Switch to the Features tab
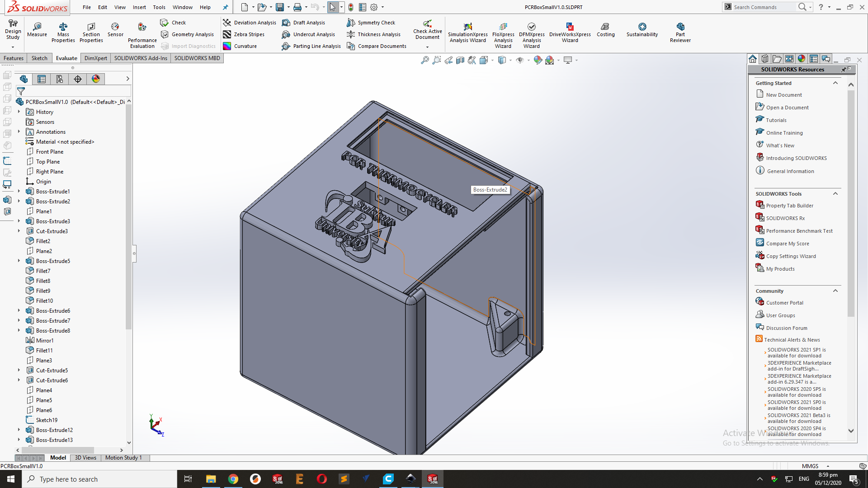Image resolution: width=868 pixels, height=488 pixels. pos(14,58)
